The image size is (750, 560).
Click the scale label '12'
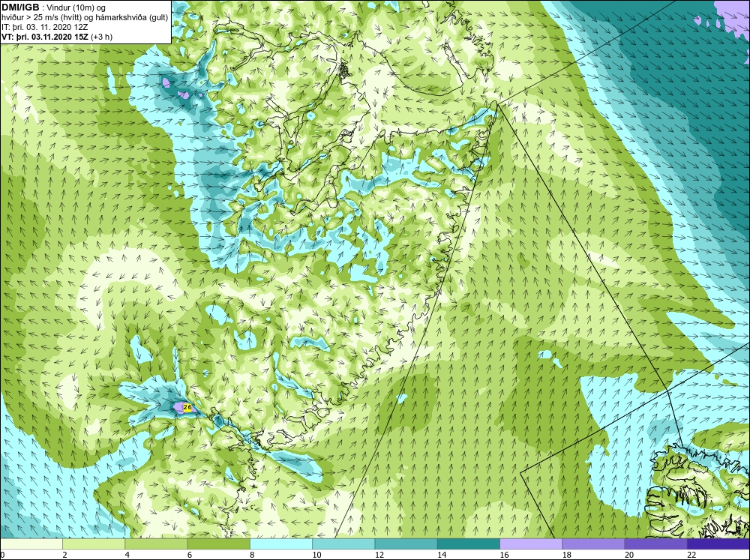[x=379, y=555]
